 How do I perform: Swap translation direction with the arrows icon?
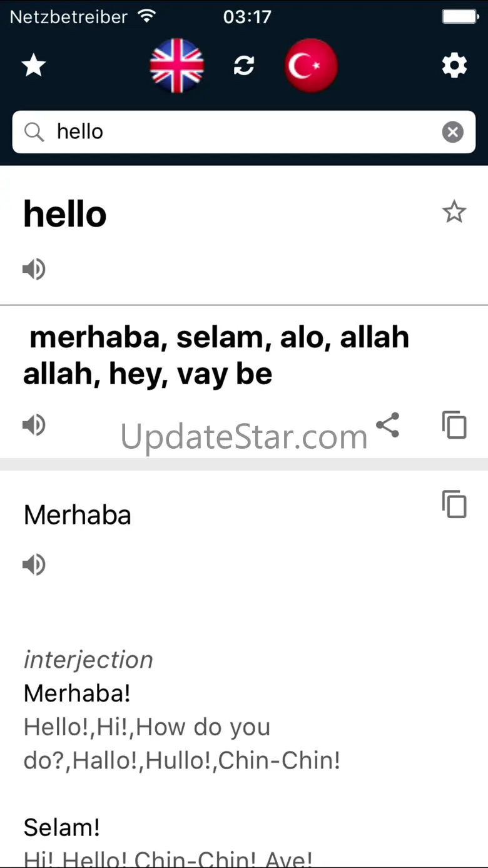pyautogui.click(x=244, y=65)
